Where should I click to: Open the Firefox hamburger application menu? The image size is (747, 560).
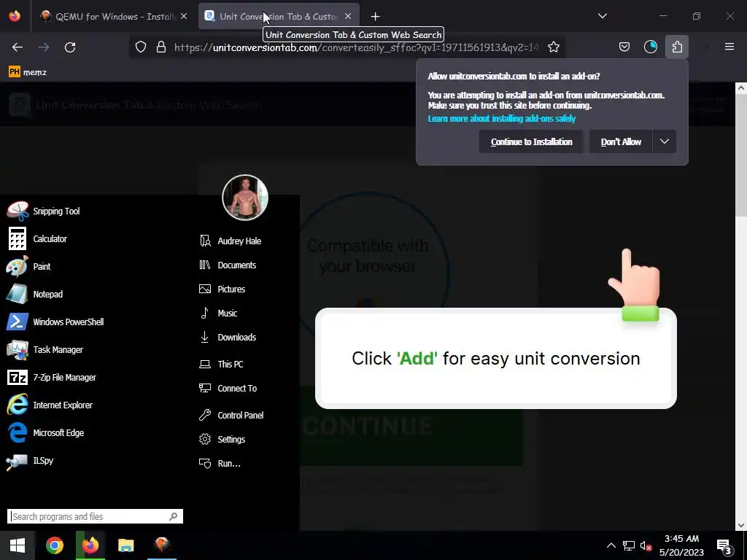[729, 47]
